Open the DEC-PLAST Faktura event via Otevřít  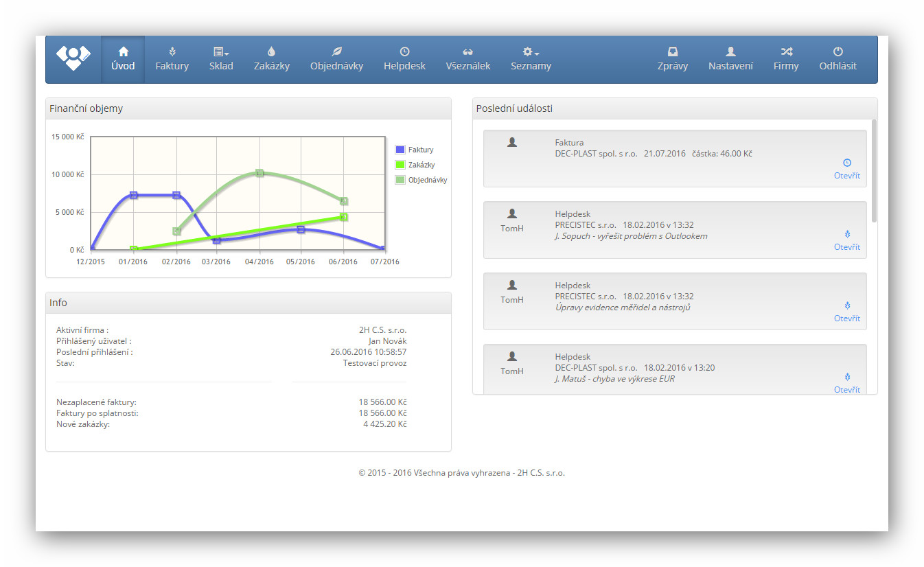846,176
